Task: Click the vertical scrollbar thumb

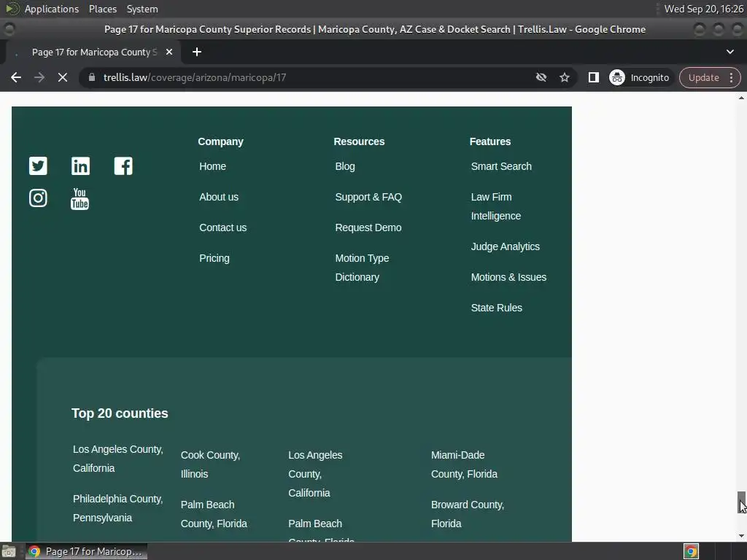Action: tap(741, 503)
